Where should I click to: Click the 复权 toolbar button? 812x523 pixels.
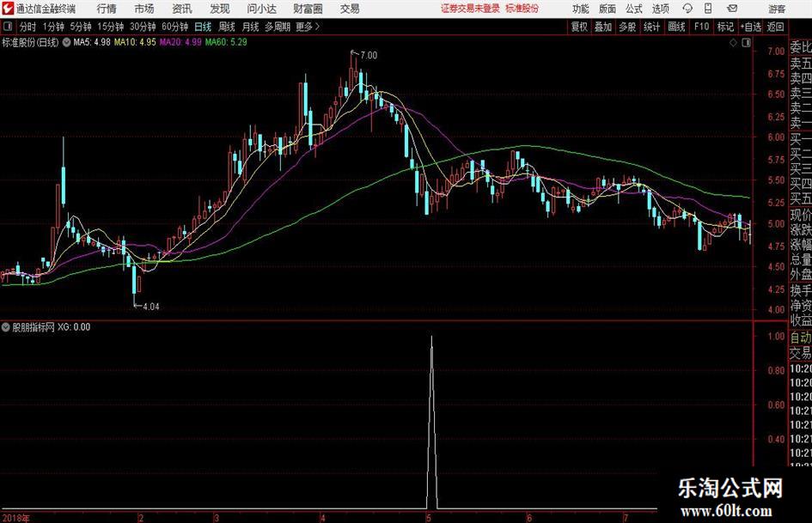[579, 27]
